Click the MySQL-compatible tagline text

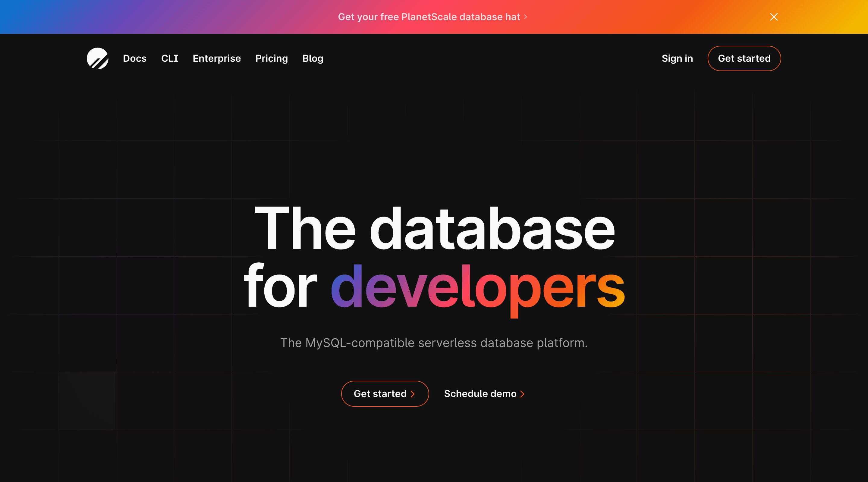[x=434, y=343]
